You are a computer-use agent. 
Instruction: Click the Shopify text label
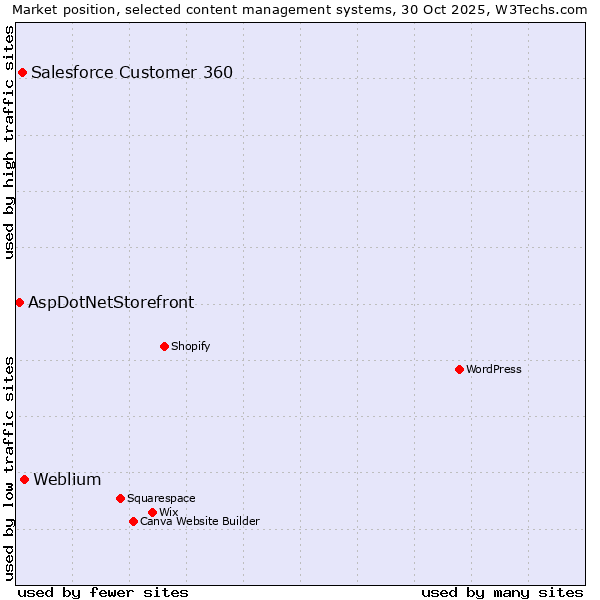point(190,346)
